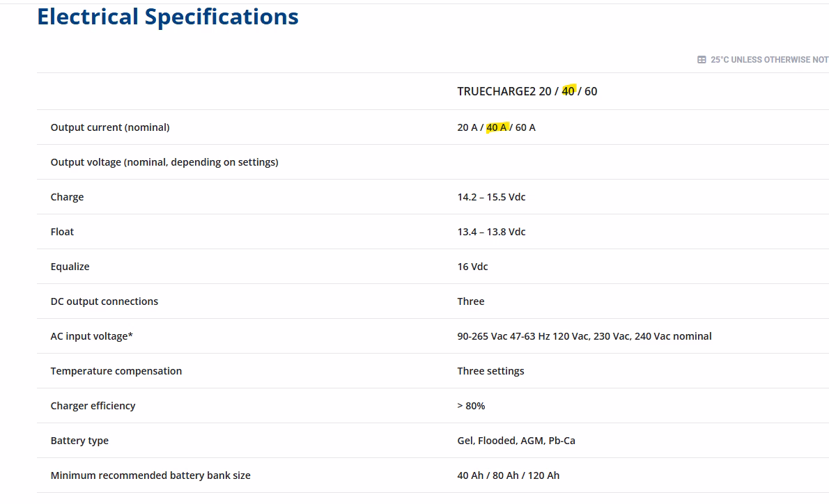This screenshot has height=504, width=829.
Task: Select the highlighted 40 in model header
Action: click(x=568, y=91)
